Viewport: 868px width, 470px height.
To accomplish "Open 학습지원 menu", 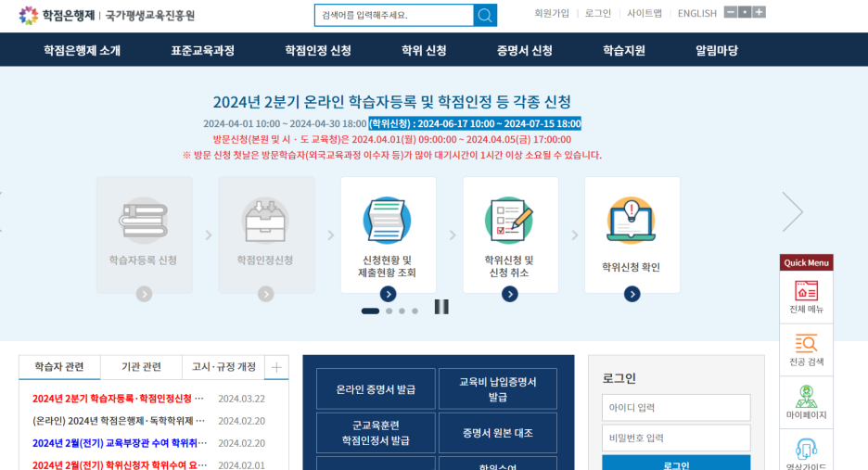I will pyautogui.click(x=624, y=50).
